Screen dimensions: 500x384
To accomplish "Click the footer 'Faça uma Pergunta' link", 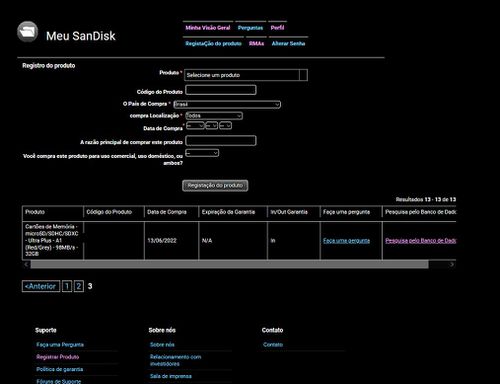I will click(x=60, y=345).
